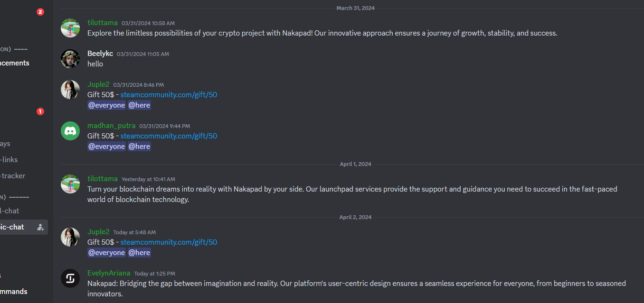Click the red badge showing 2 unread notifications
Screen dimensions: 644x303
40,12
